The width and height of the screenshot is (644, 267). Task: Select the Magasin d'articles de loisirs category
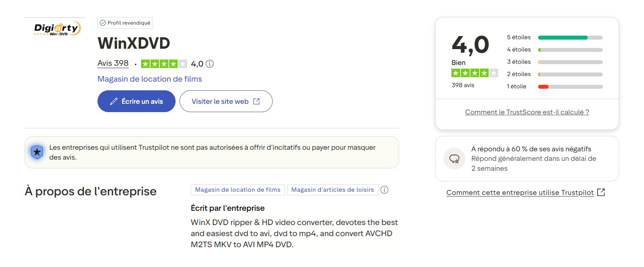click(332, 190)
